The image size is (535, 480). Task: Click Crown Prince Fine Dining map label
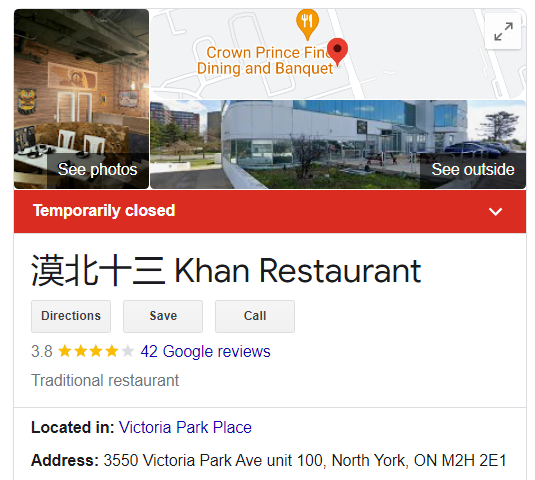(265, 61)
